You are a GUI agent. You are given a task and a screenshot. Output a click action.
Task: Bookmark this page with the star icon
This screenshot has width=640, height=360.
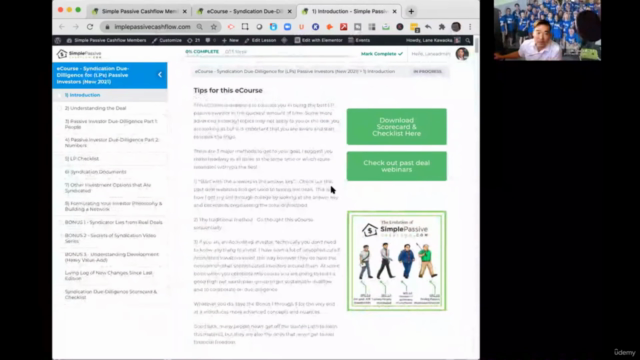click(213, 27)
